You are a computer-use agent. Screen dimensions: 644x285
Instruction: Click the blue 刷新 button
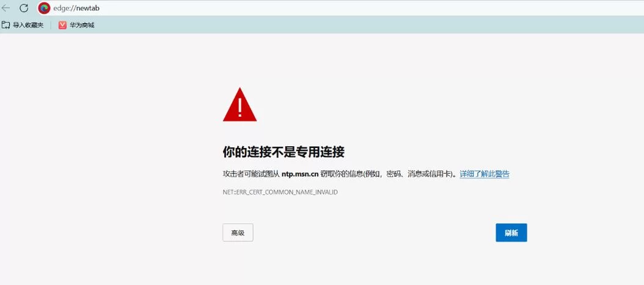511,233
